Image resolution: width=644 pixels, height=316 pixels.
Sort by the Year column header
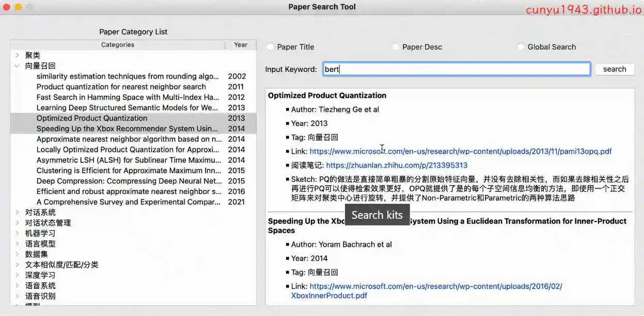pos(240,45)
